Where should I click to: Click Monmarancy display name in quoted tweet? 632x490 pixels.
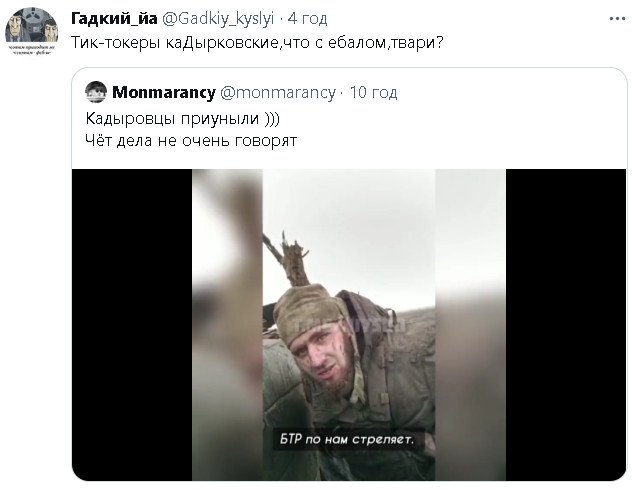[164, 92]
